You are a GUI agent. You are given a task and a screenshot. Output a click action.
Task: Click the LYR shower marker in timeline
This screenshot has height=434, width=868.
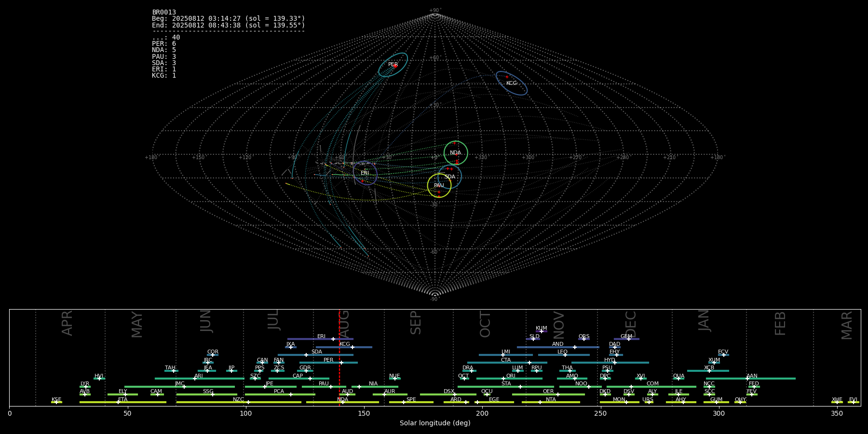pos(85,386)
